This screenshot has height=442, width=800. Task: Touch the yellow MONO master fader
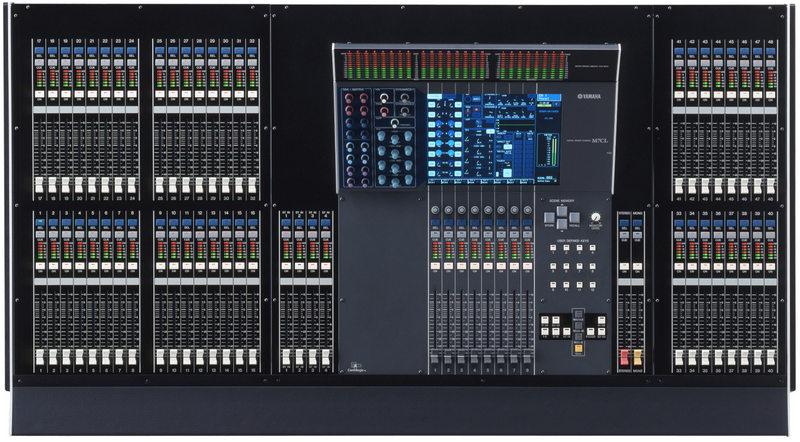tap(637, 357)
